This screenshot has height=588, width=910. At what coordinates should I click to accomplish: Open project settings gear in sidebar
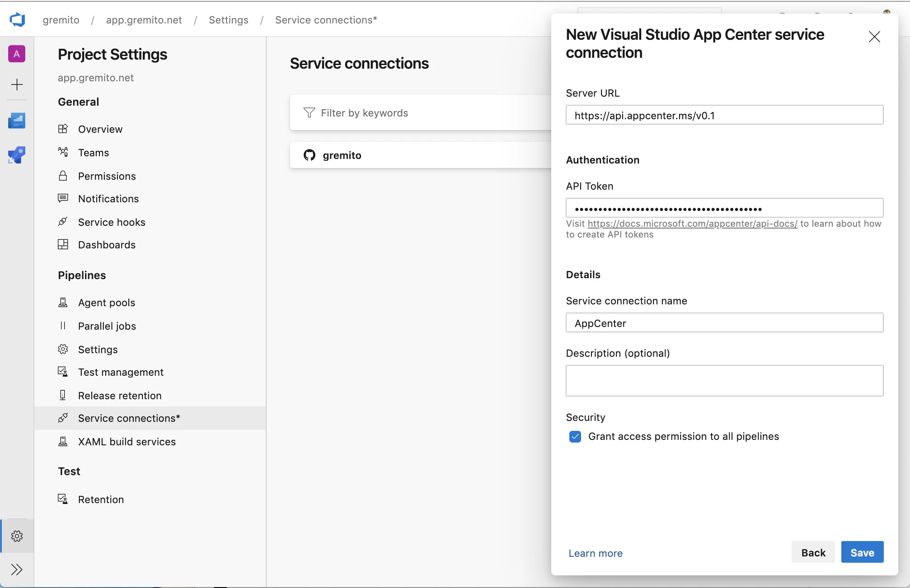point(17,536)
